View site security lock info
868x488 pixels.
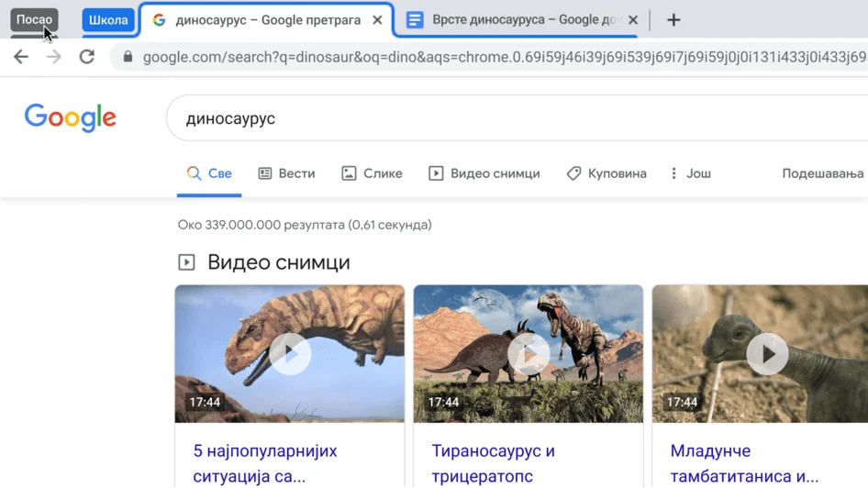[128, 57]
